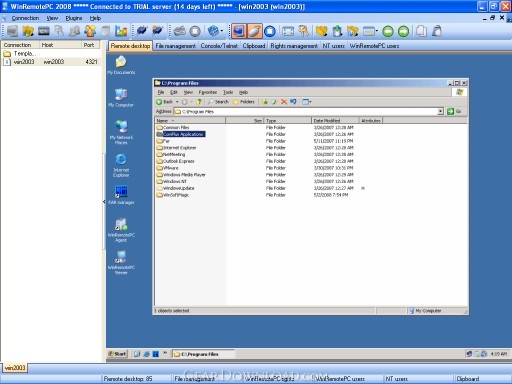Open Internet Explorer icon on the remote desktop

point(121,165)
